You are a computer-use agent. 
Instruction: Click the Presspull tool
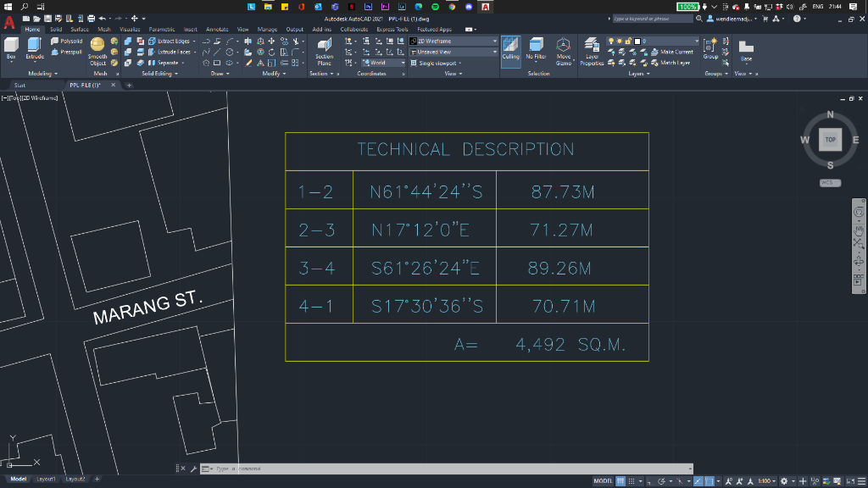point(67,52)
